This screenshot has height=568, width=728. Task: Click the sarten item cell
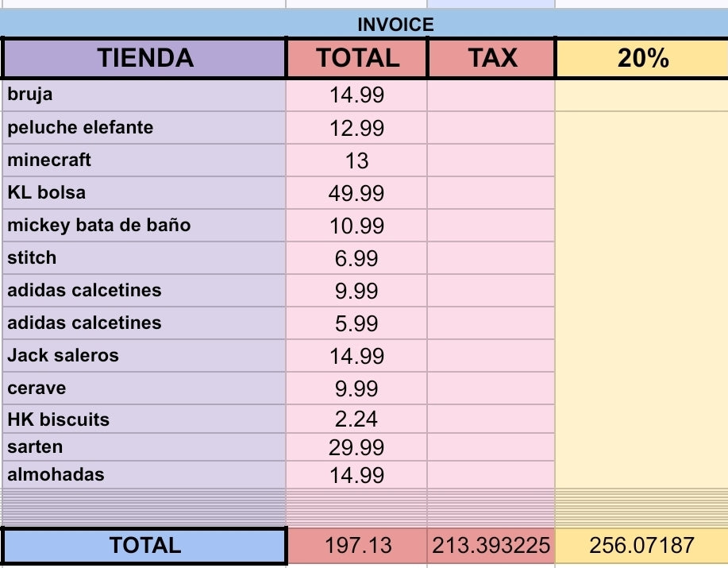tap(144, 447)
